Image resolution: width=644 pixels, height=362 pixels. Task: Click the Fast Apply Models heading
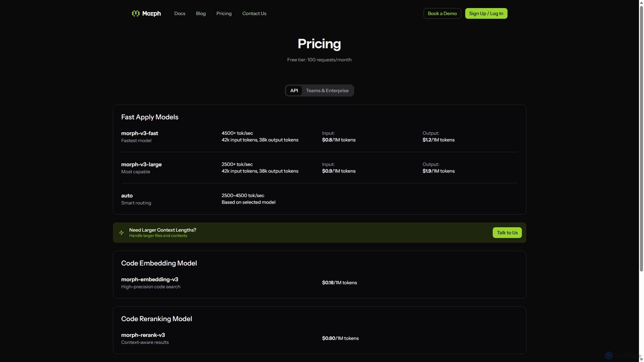tap(149, 117)
